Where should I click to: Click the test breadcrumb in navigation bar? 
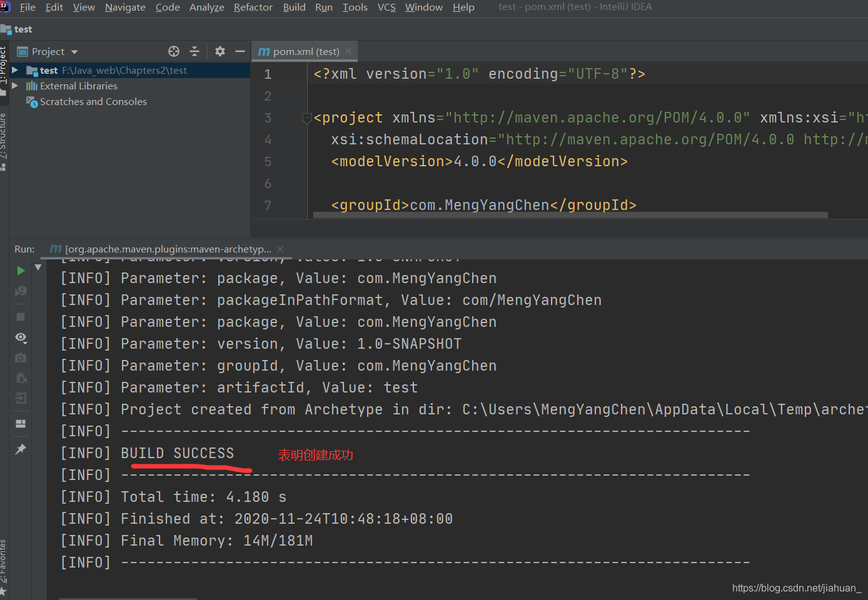click(17, 29)
